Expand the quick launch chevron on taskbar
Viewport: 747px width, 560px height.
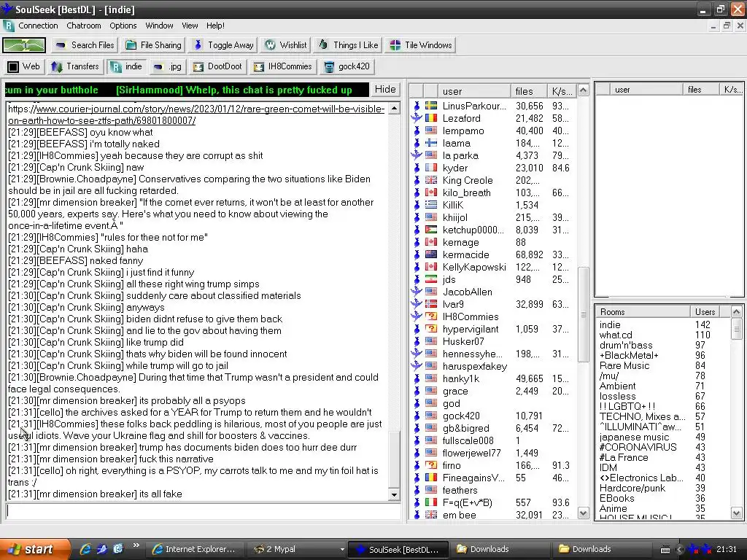136,545
